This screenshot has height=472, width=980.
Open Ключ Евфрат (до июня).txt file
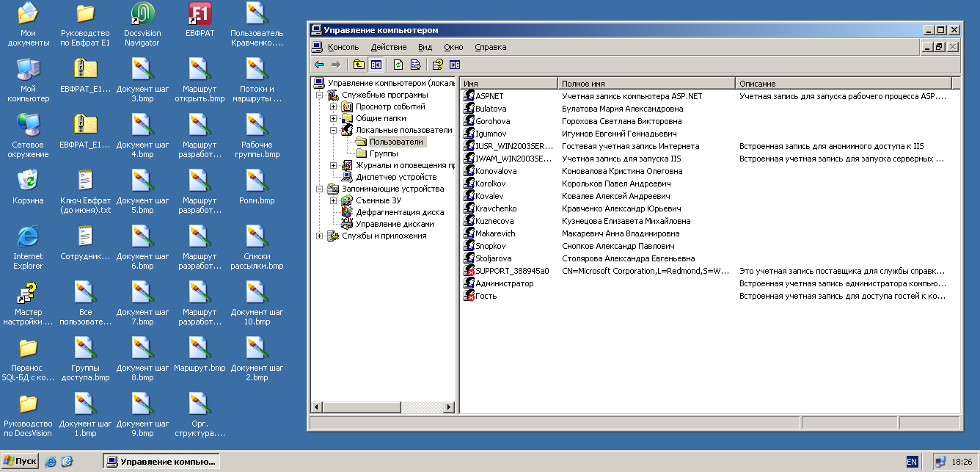coord(85,192)
